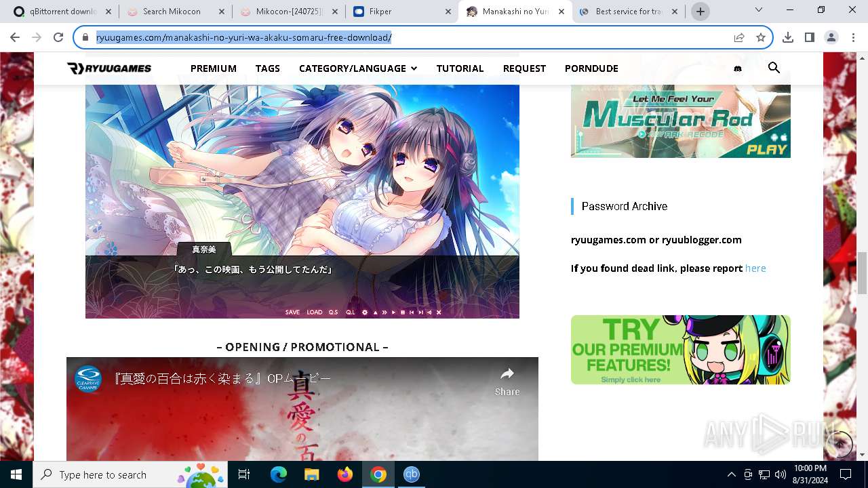Launch Microsoft Edge from taskbar
Screen dimensions: 868x488
[x=279, y=474]
